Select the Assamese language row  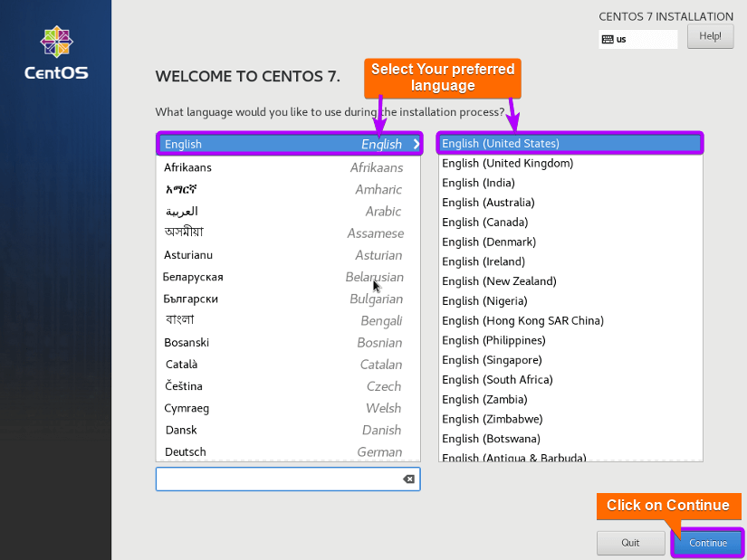(x=288, y=233)
